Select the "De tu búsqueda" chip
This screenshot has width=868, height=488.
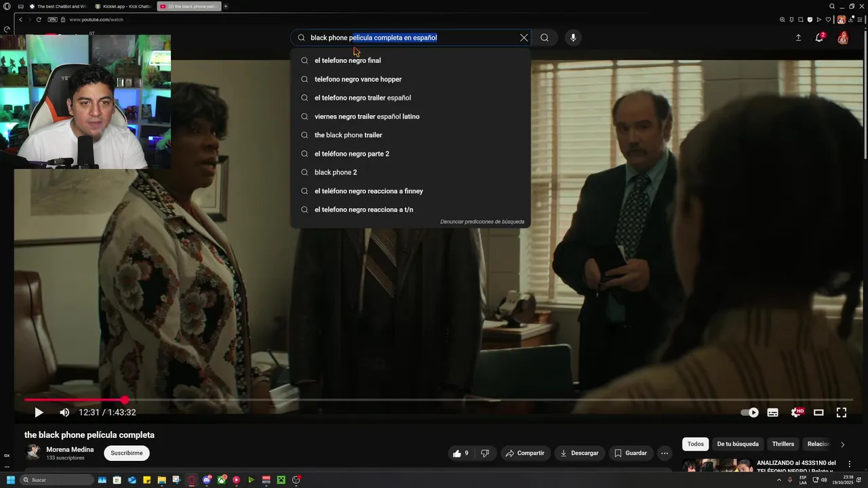pyautogui.click(x=738, y=444)
